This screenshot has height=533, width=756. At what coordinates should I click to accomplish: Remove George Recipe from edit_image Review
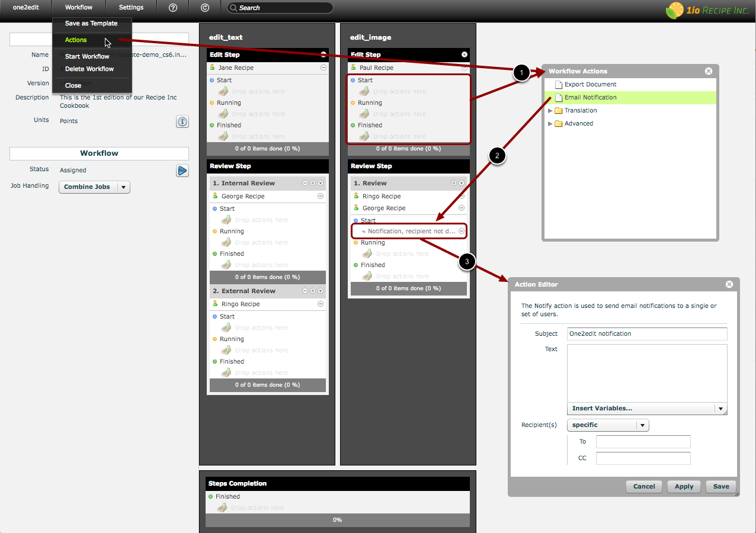(x=462, y=208)
